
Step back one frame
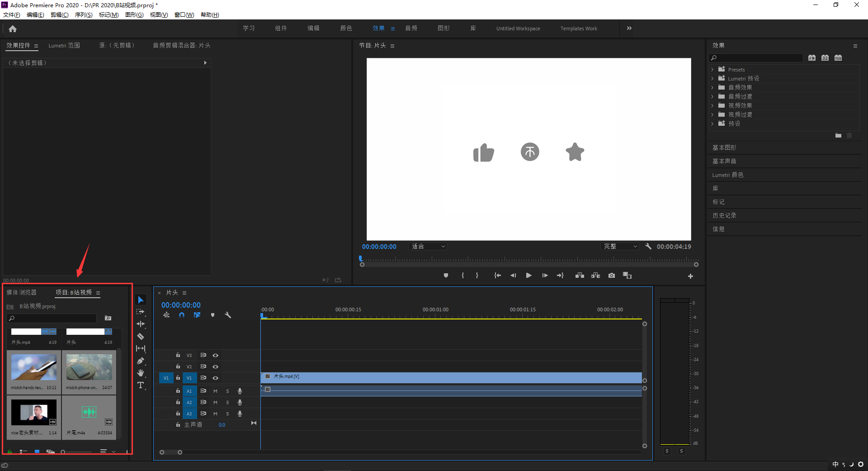coord(513,276)
